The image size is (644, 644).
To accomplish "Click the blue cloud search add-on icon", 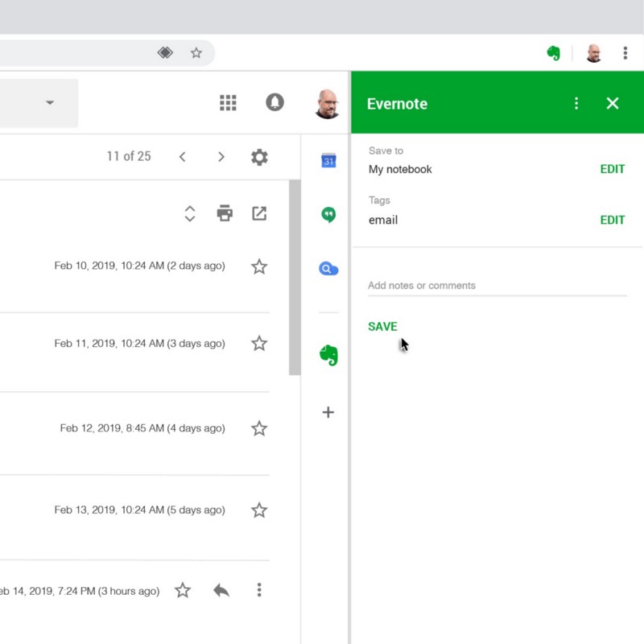I will (328, 269).
